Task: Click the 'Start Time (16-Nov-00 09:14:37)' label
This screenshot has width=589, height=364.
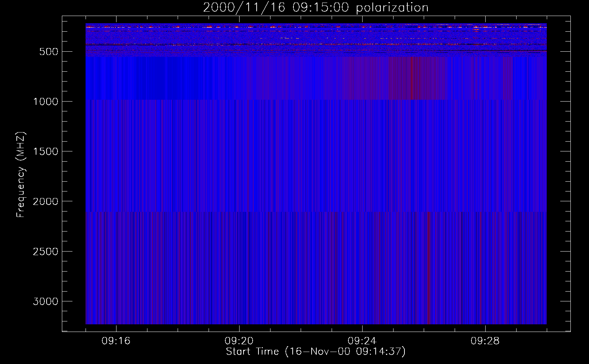Action: tap(316, 352)
